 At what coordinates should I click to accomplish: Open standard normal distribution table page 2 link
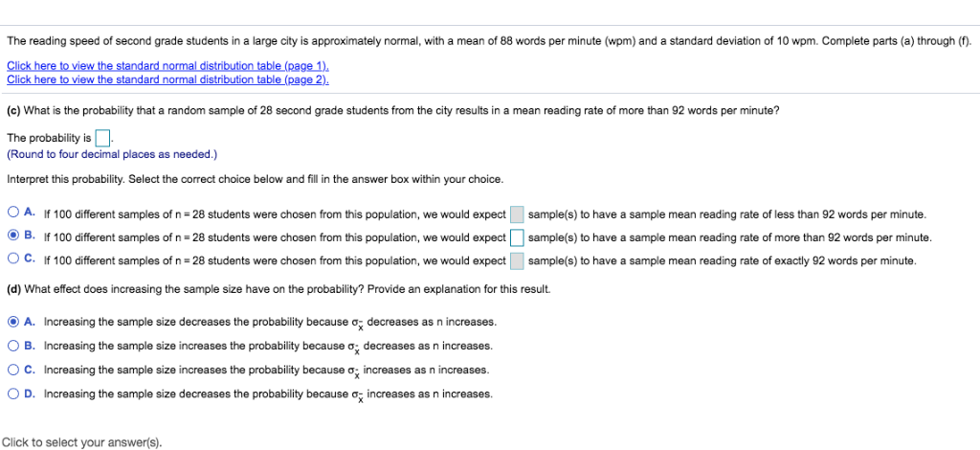(x=167, y=79)
